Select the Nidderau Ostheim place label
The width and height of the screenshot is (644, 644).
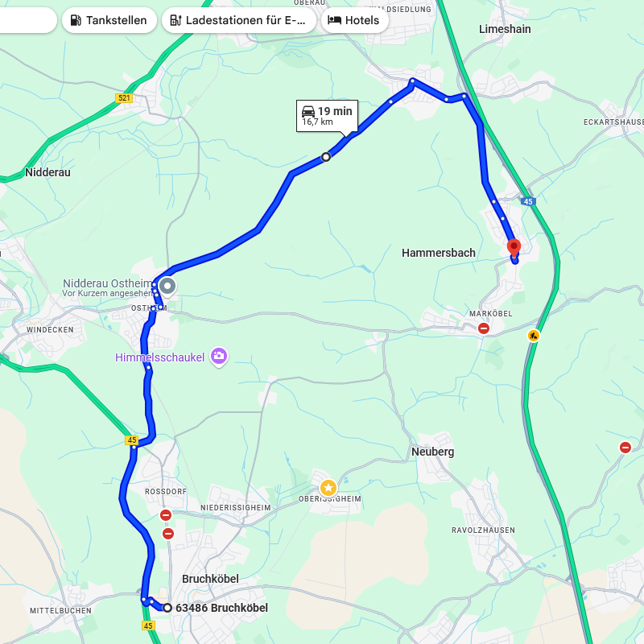(108, 283)
